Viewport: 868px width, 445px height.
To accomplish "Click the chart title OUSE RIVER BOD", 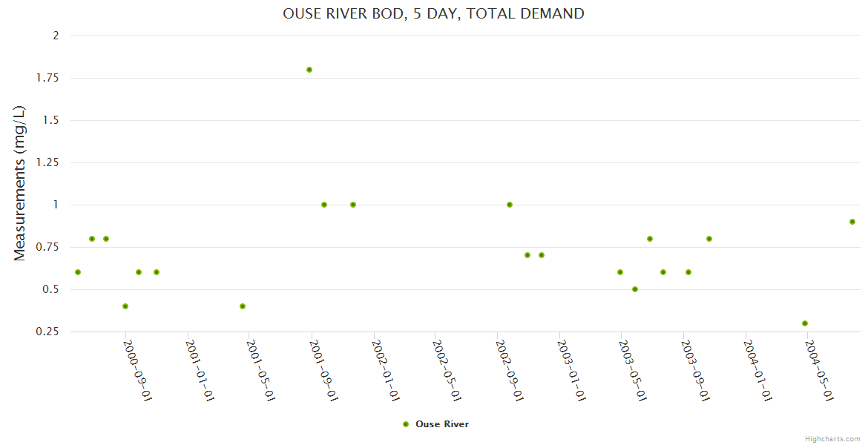I will click(433, 13).
